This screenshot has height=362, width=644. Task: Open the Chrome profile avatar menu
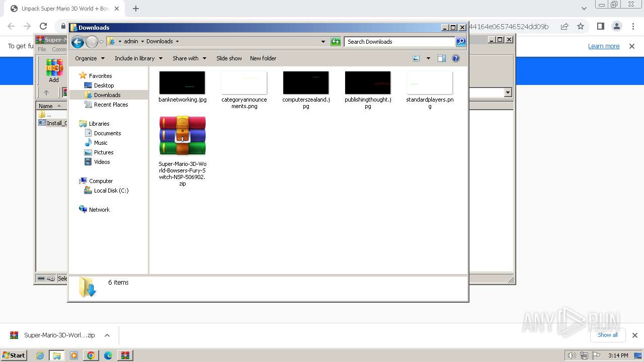point(617,26)
